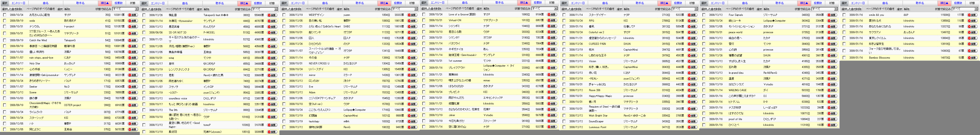Open the すべて dropdown above Four Signals
The image size is (980, 135).
click(x=825, y=9)
